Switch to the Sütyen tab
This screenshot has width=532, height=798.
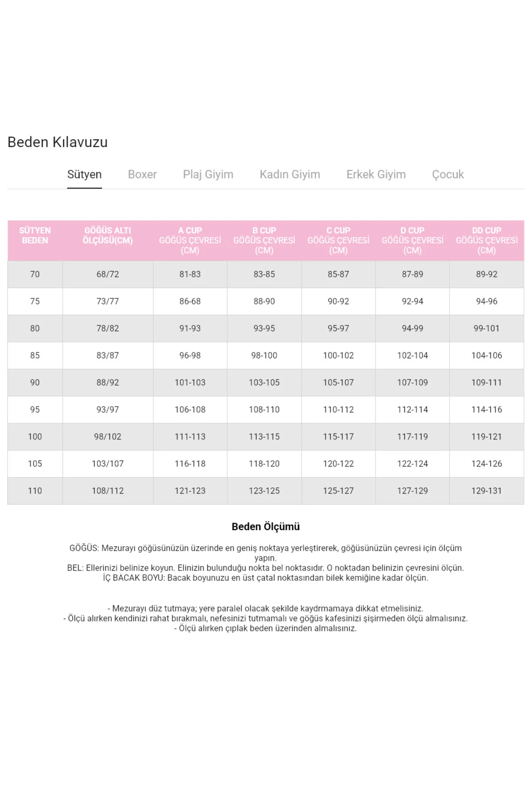84,174
